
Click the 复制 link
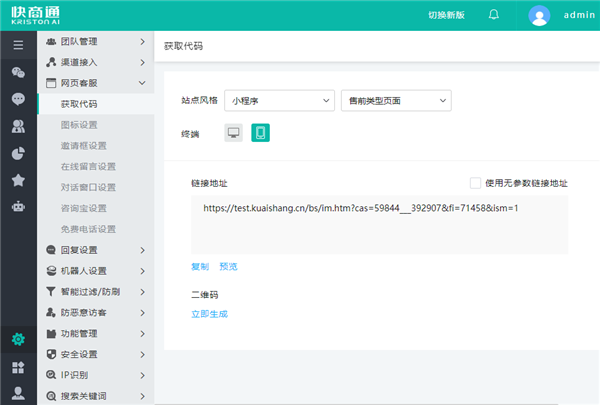tap(200, 267)
